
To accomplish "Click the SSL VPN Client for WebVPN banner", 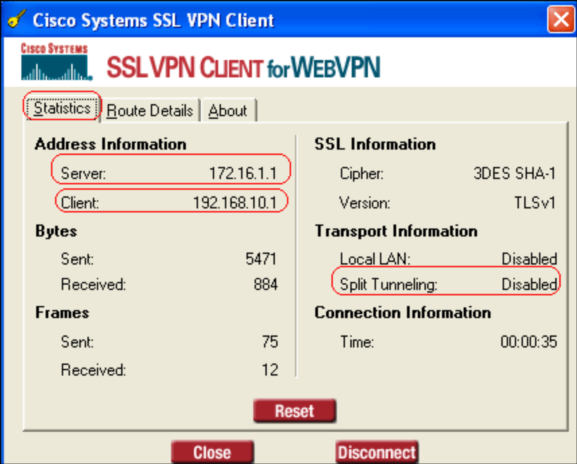I will pyautogui.click(x=243, y=67).
